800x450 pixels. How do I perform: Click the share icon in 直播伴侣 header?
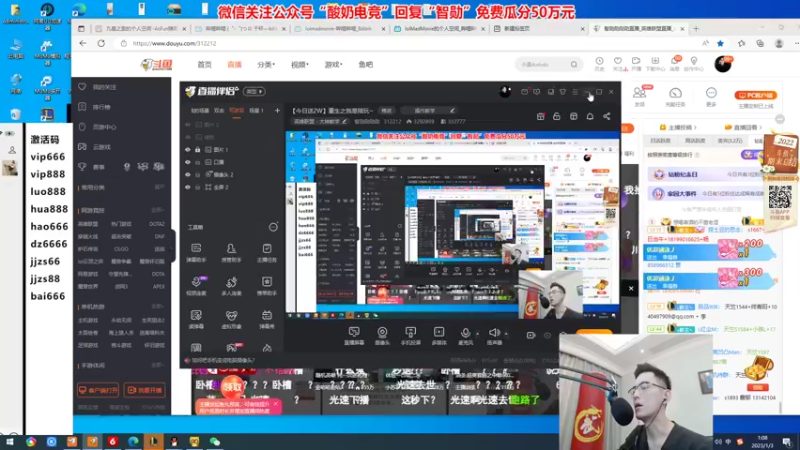coord(607,116)
